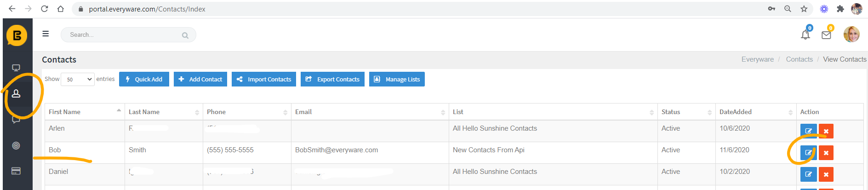
Task: Select phone (555) 555-5555
Action: [x=230, y=150]
